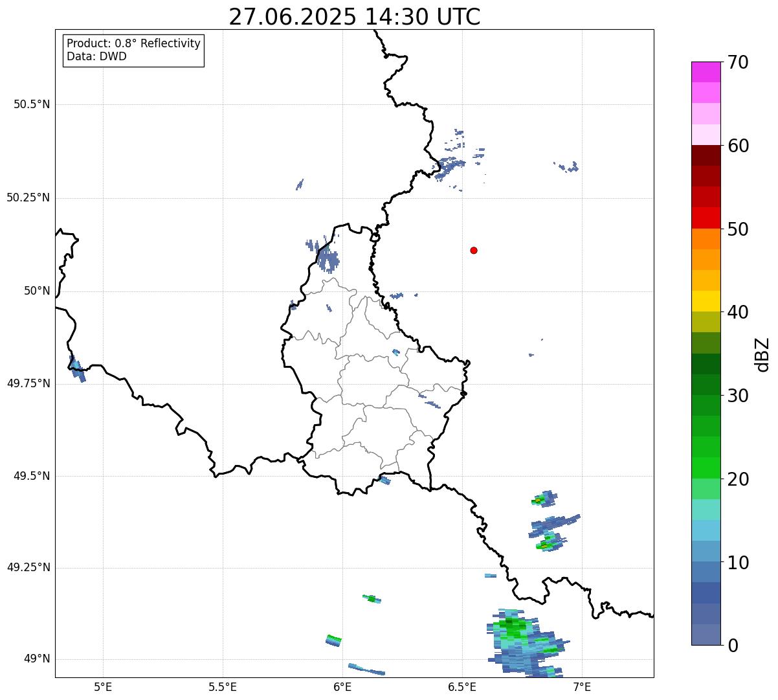Click the title "27.06.2025 14:30 UTC"
Screen dimensions: 778x700
pyautogui.click(x=355, y=16)
